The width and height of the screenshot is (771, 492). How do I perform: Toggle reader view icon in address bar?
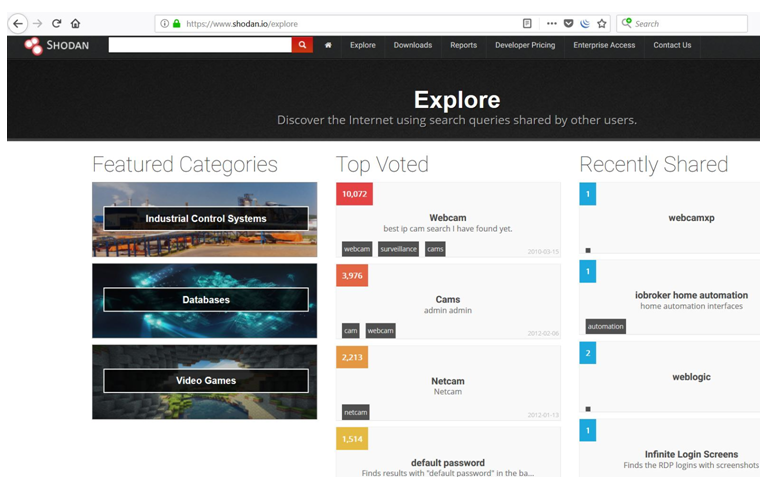tap(527, 23)
